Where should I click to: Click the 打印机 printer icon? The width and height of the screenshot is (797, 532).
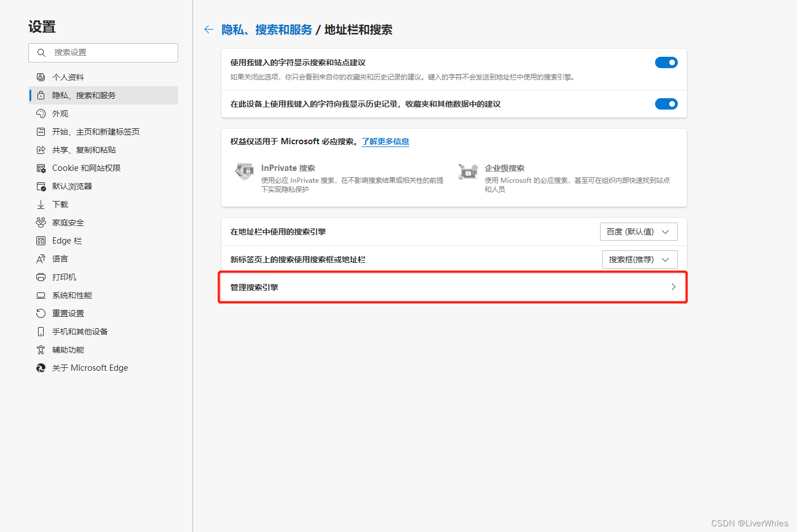[41, 277]
